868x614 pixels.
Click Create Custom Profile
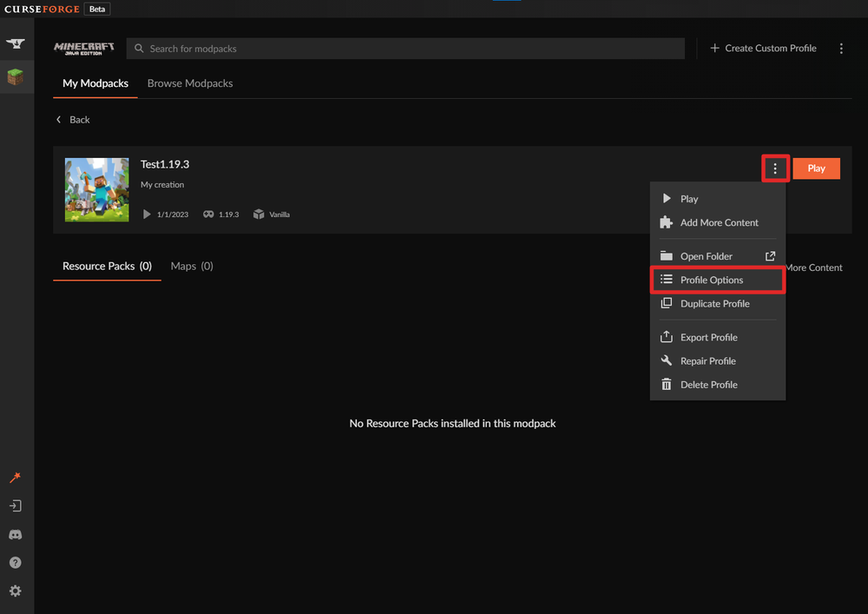coord(763,49)
